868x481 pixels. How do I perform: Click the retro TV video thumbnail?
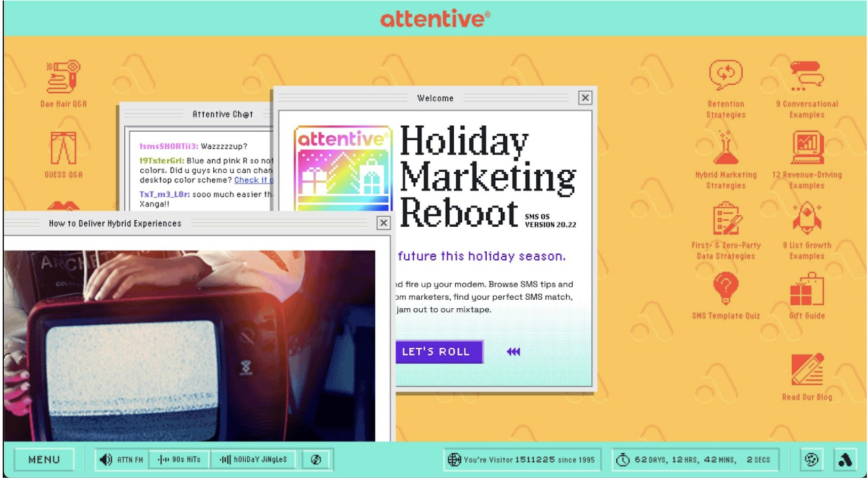tap(189, 346)
